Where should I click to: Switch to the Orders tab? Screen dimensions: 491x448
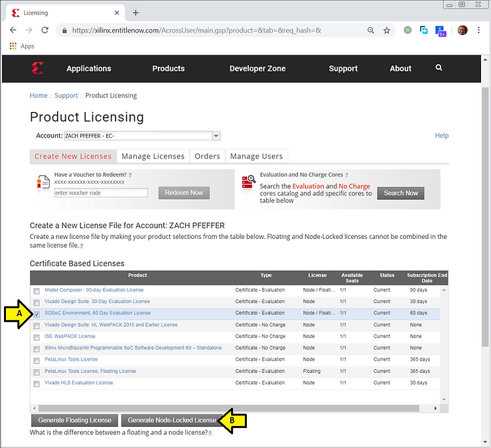point(207,156)
